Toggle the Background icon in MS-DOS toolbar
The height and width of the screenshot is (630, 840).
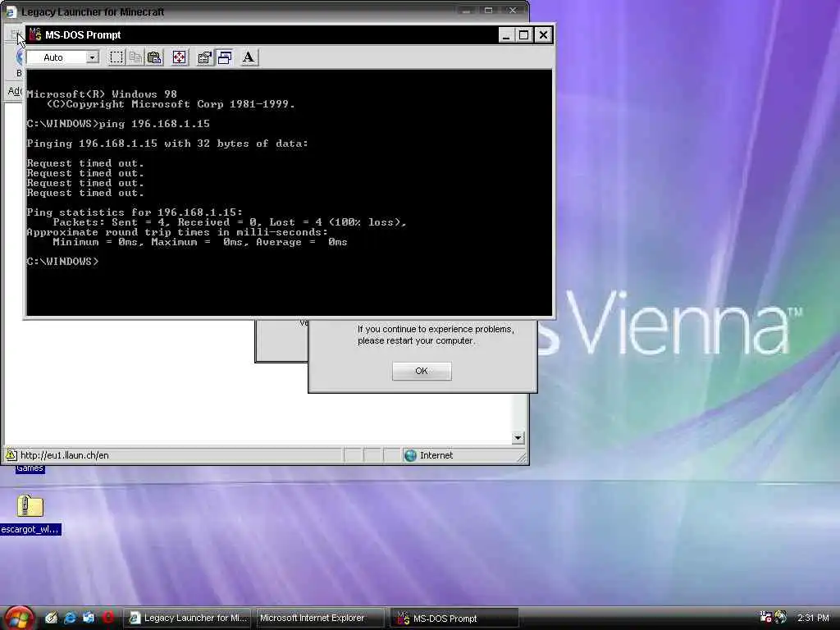point(225,57)
